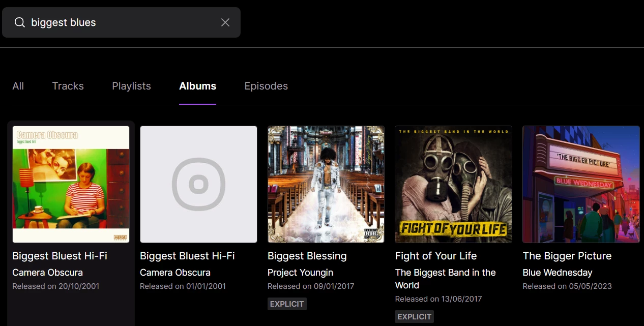Open the Fight of Your Life cover art
The image size is (644, 326).
(454, 184)
